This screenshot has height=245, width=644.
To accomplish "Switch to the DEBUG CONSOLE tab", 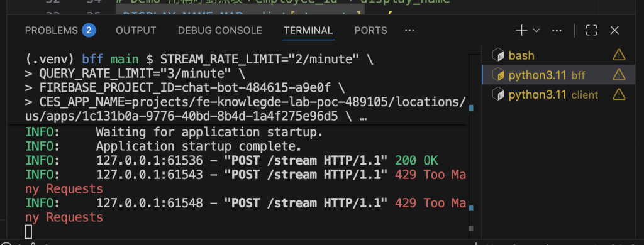I will (x=219, y=30).
